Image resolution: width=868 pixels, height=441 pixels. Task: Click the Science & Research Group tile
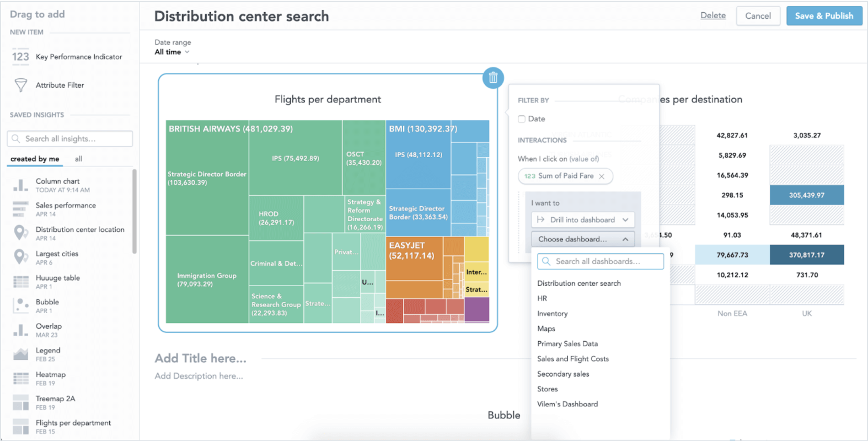tap(276, 304)
